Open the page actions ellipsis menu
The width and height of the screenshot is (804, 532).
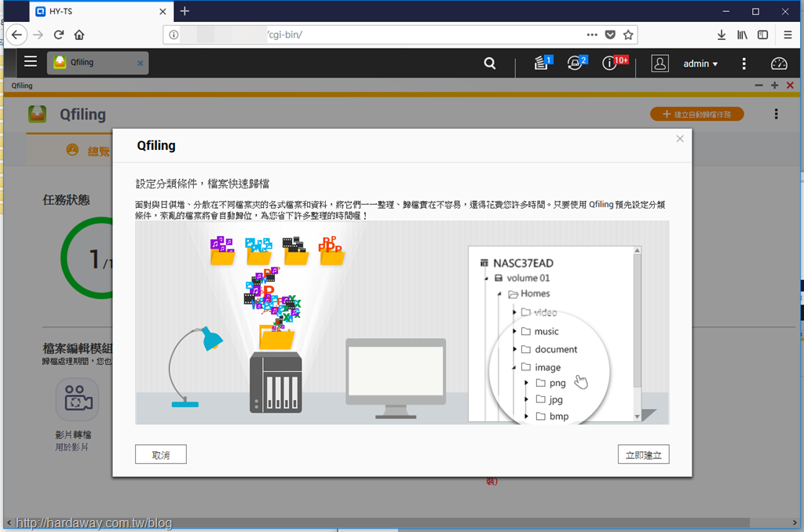tap(592, 35)
